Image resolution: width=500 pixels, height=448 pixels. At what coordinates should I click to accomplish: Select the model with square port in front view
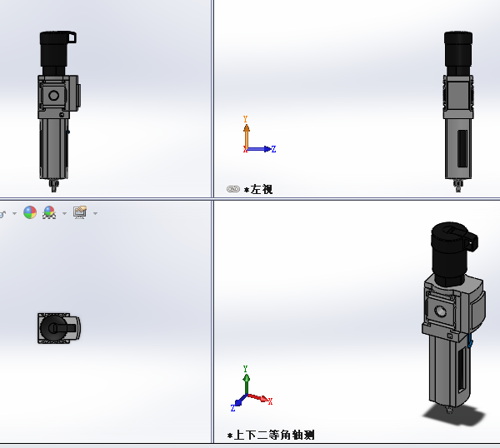(x=58, y=112)
